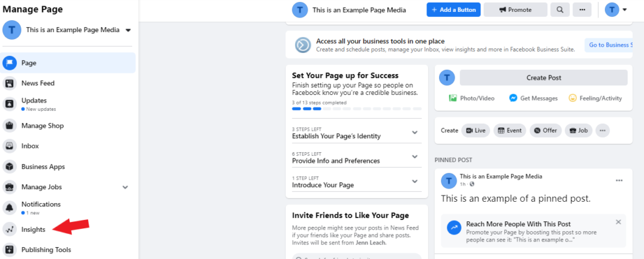Click 'This is an example of a pinned post.' text
Viewport: 644px width, 259px height.
pyautogui.click(x=516, y=199)
